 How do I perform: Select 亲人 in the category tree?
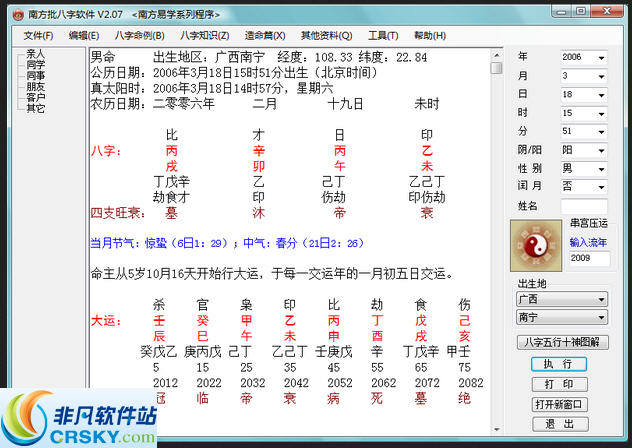pyautogui.click(x=35, y=54)
